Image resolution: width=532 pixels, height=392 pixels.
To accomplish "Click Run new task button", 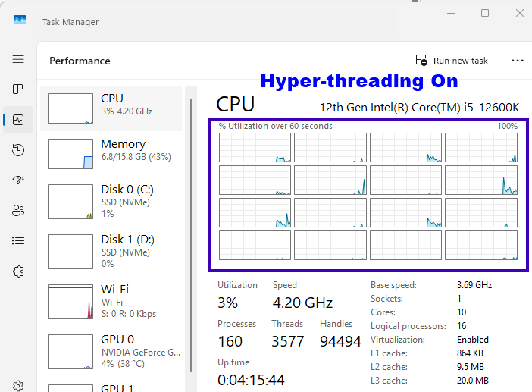I will click(452, 61).
